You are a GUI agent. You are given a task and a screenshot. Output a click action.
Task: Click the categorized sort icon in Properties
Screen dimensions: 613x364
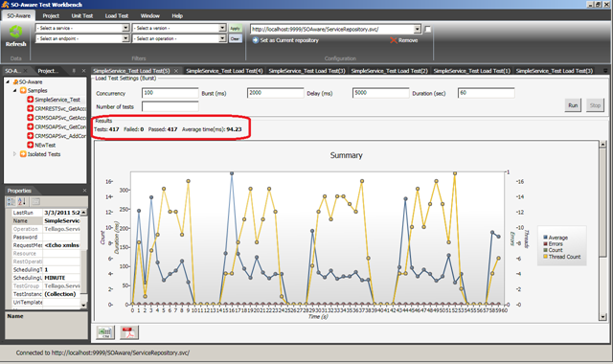pyautogui.click(x=11, y=202)
